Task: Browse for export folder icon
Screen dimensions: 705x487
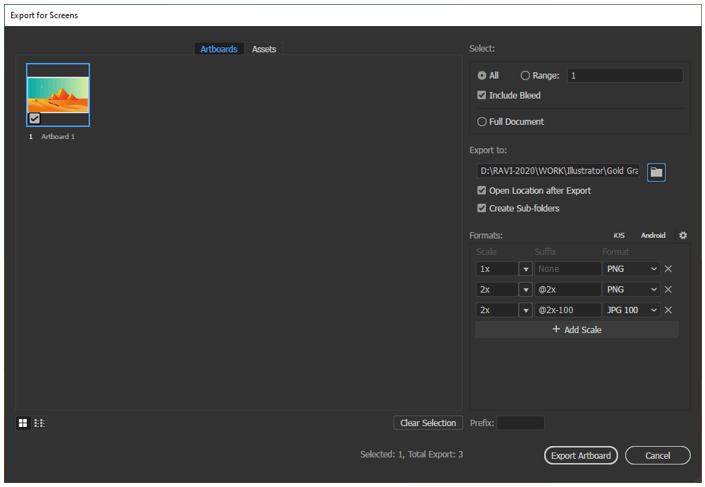Action: 656,172
